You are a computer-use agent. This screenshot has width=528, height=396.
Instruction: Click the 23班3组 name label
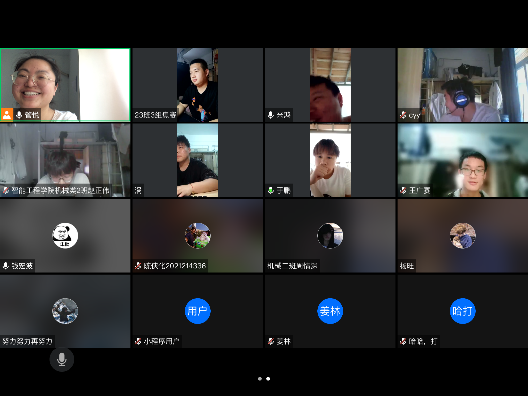pyautogui.click(x=155, y=115)
